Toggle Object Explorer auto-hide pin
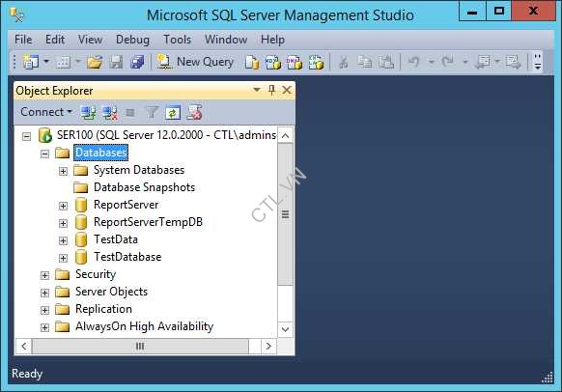The height and width of the screenshot is (392, 562). pos(272,90)
